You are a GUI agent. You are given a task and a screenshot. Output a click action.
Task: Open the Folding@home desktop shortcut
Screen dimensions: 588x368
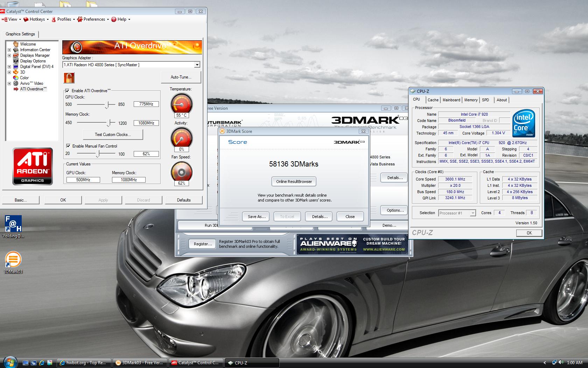(x=13, y=227)
